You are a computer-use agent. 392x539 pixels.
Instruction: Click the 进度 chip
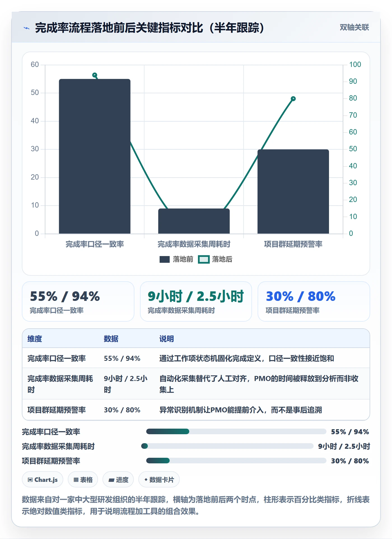click(118, 480)
